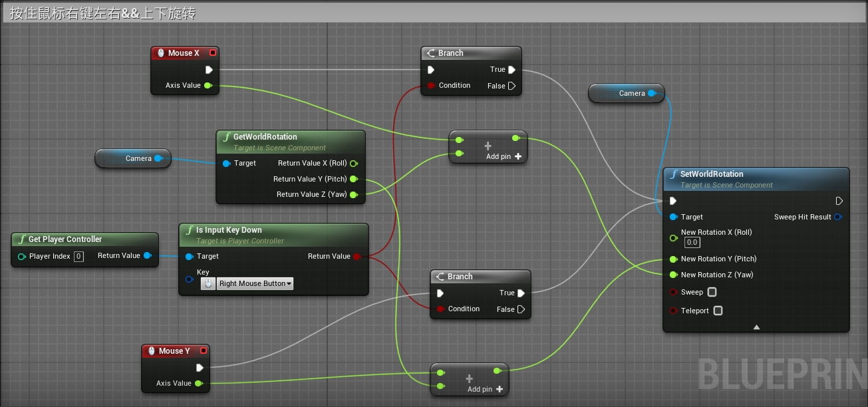Image resolution: width=868 pixels, height=407 pixels.
Task: Click the top Branch True execution pin
Action: [511, 70]
